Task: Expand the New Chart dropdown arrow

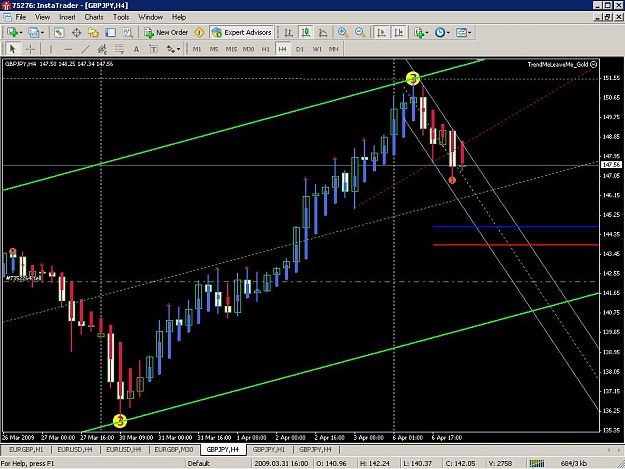Action: point(20,33)
